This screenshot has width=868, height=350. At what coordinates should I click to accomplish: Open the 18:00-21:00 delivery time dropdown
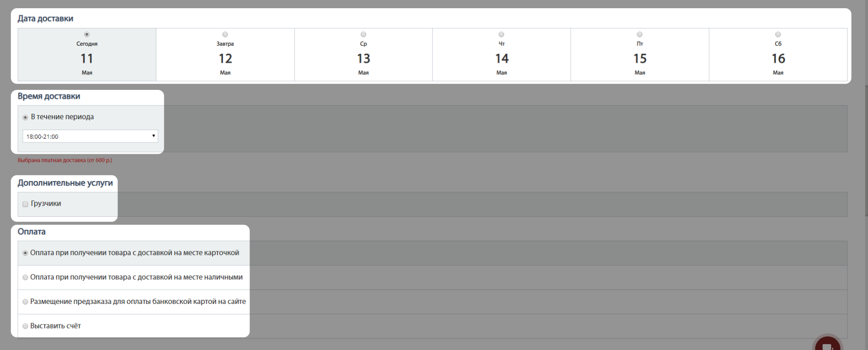[90, 136]
